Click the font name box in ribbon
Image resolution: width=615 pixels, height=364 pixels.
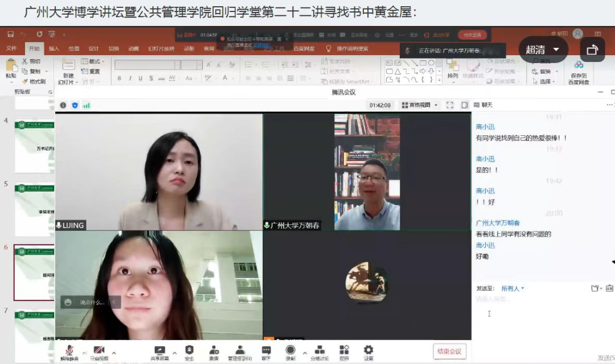pyautogui.click(x=147, y=65)
